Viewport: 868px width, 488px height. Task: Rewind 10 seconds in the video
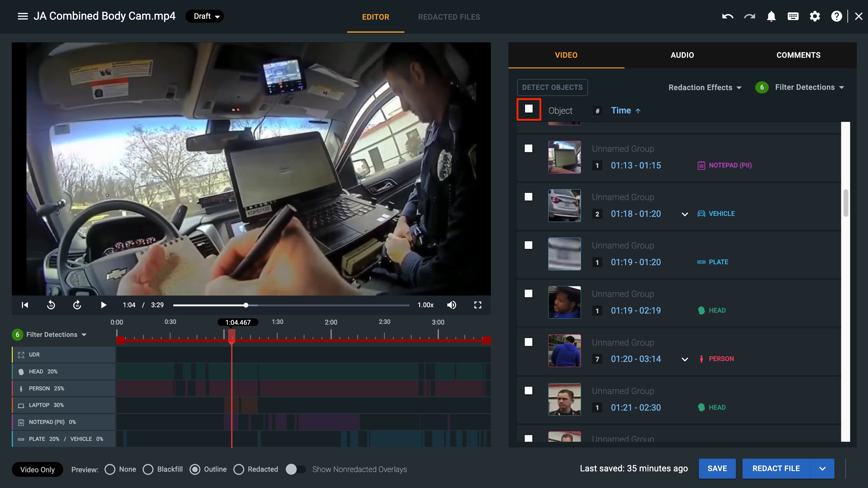point(51,305)
